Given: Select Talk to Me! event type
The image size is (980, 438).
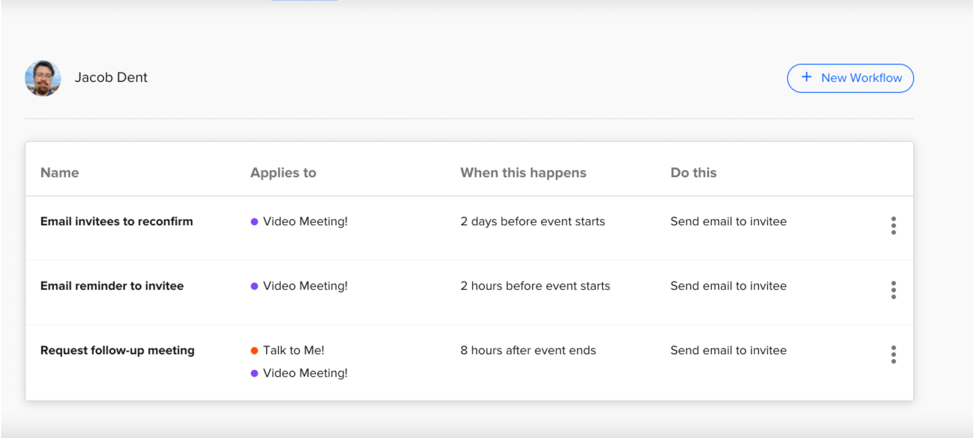Looking at the screenshot, I should click(x=293, y=350).
